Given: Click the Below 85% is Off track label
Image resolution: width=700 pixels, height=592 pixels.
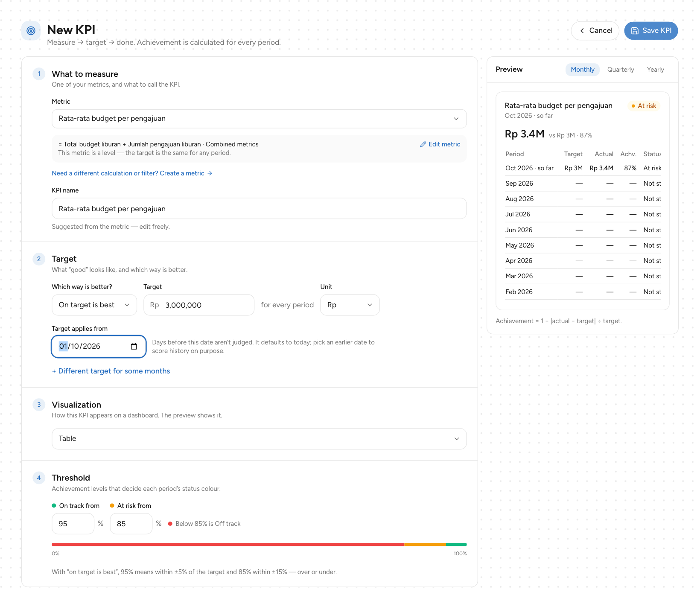Looking at the screenshot, I should [208, 524].
